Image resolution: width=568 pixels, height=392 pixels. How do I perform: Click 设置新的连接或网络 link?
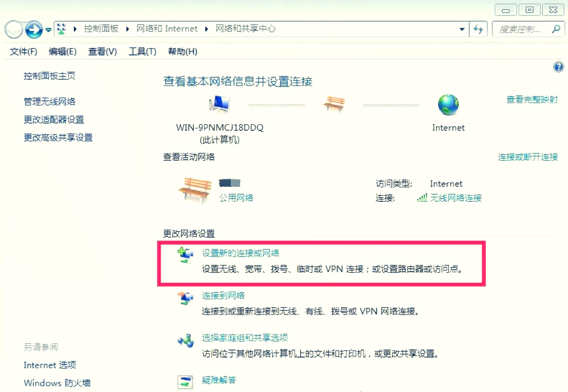click(x=241, y=253)
